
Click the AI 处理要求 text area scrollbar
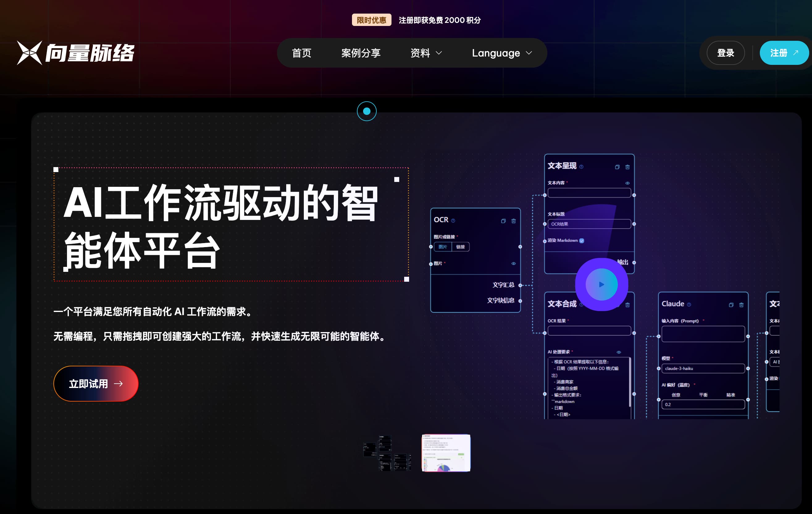tap(630, 382)
